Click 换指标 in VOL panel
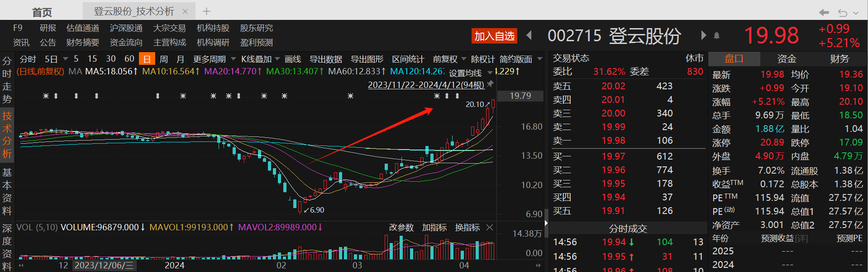 pyautogui.click(x=467, y=228)
